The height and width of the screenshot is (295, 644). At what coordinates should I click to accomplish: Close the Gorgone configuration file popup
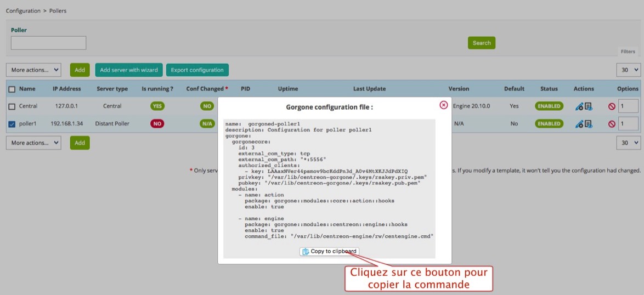click(x=443, y=105)
